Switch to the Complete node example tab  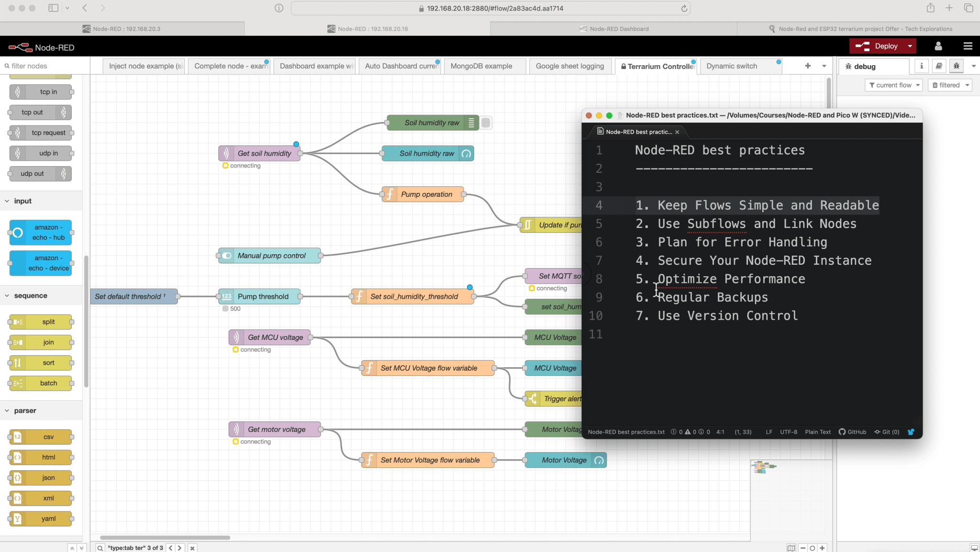230,66
